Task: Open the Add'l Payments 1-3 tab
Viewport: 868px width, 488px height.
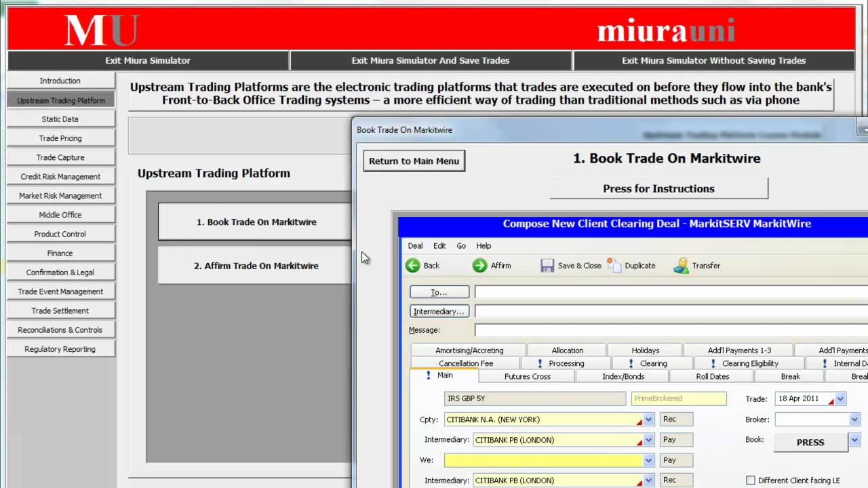Action: [x=739, y=350]
